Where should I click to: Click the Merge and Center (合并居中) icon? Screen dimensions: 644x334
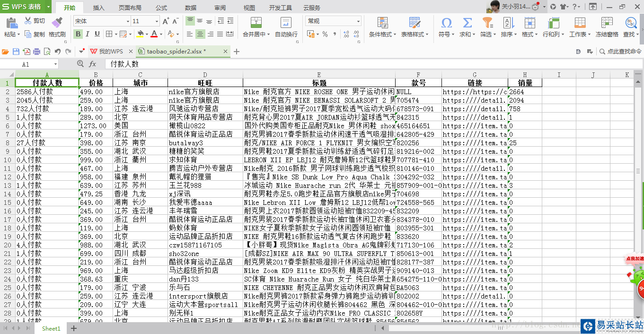[x=256, y=23]
